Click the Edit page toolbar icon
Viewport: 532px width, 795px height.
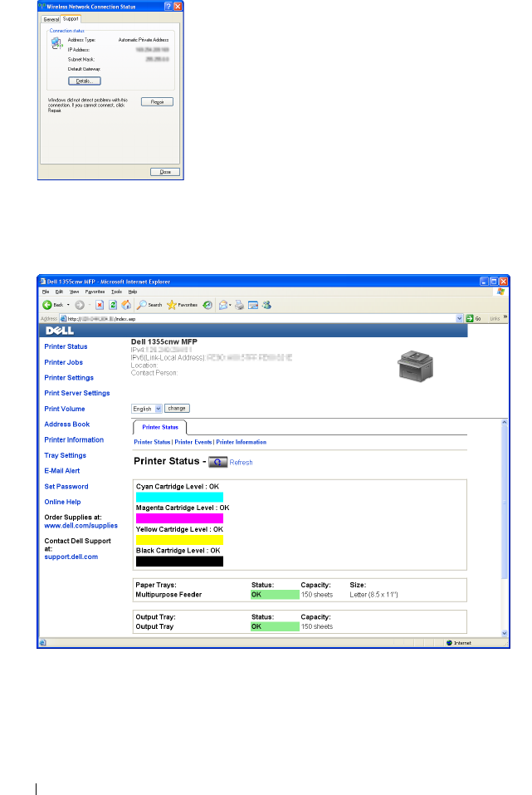[x=253, y=305]
